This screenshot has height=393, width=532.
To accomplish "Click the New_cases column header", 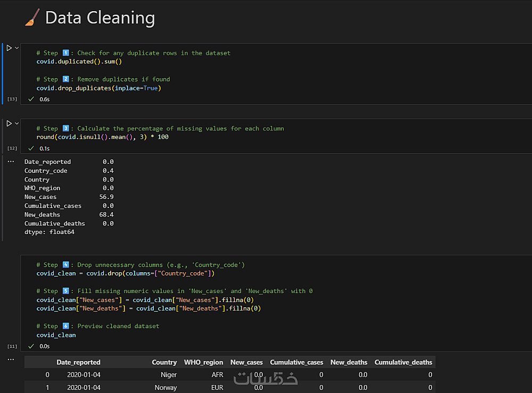I will click(x=246, y=362).
